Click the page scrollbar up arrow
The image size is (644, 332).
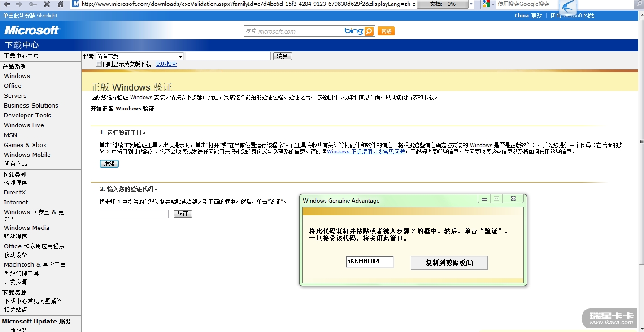coord(641,14)
